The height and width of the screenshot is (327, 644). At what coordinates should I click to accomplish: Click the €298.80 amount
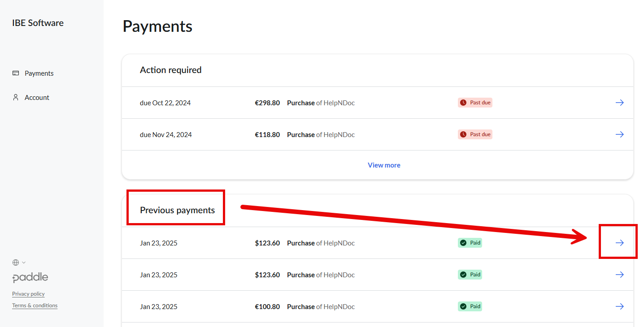267,103
